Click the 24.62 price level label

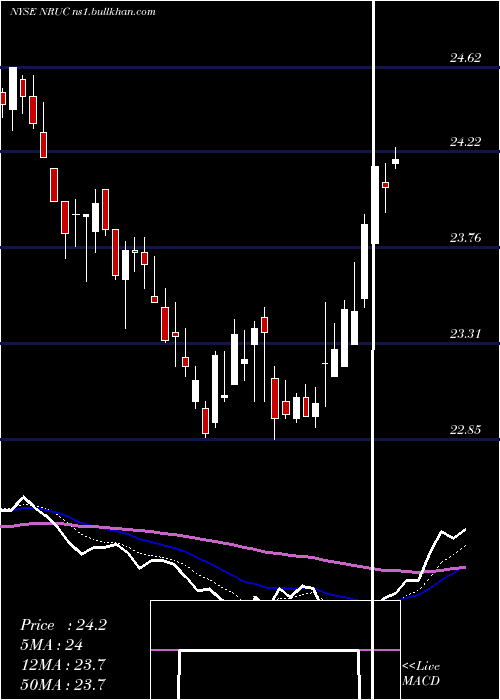466,58
